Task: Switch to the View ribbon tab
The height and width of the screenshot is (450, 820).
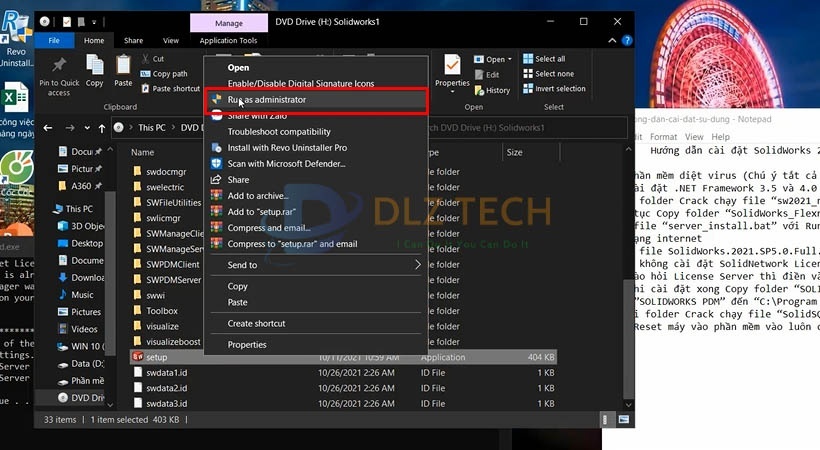Action: pos(170,40)
